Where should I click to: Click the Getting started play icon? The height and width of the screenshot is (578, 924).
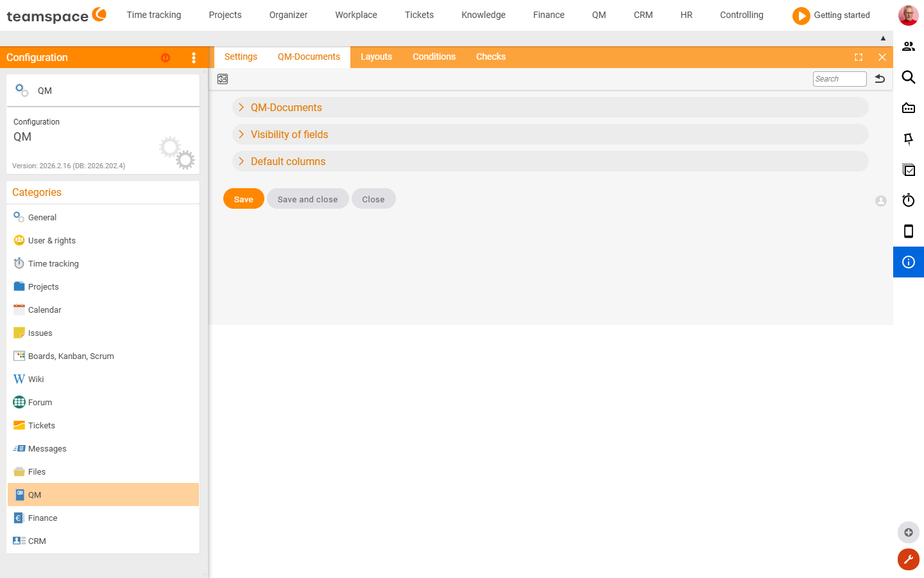[x=801, y=15]
